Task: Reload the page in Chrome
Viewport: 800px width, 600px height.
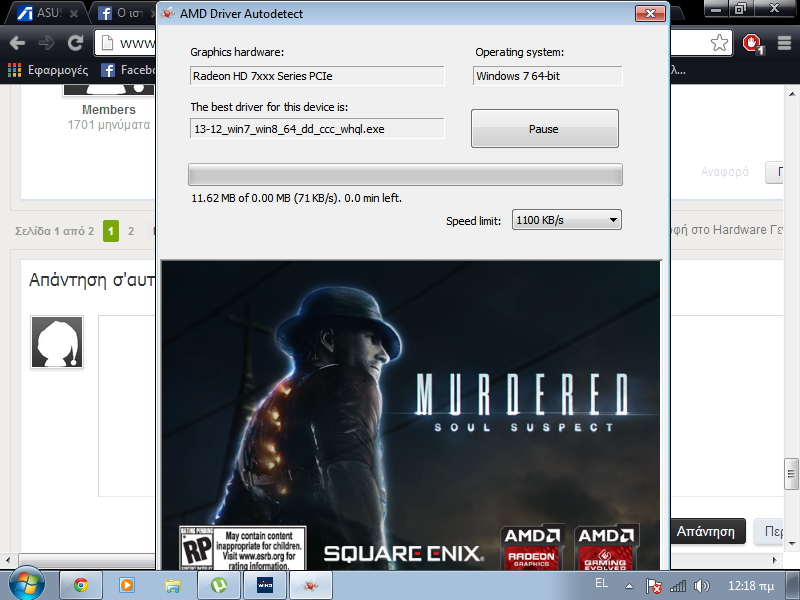Action: pyautogui.click(x=76, y=43)
